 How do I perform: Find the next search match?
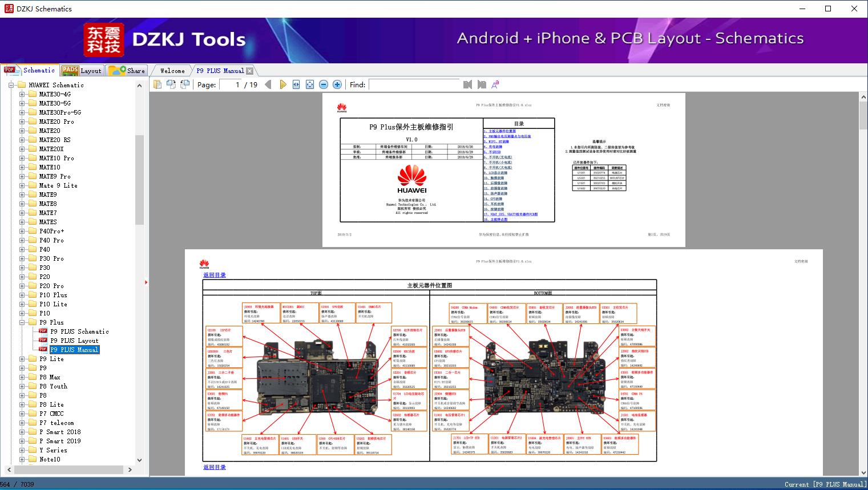[482, 84]
